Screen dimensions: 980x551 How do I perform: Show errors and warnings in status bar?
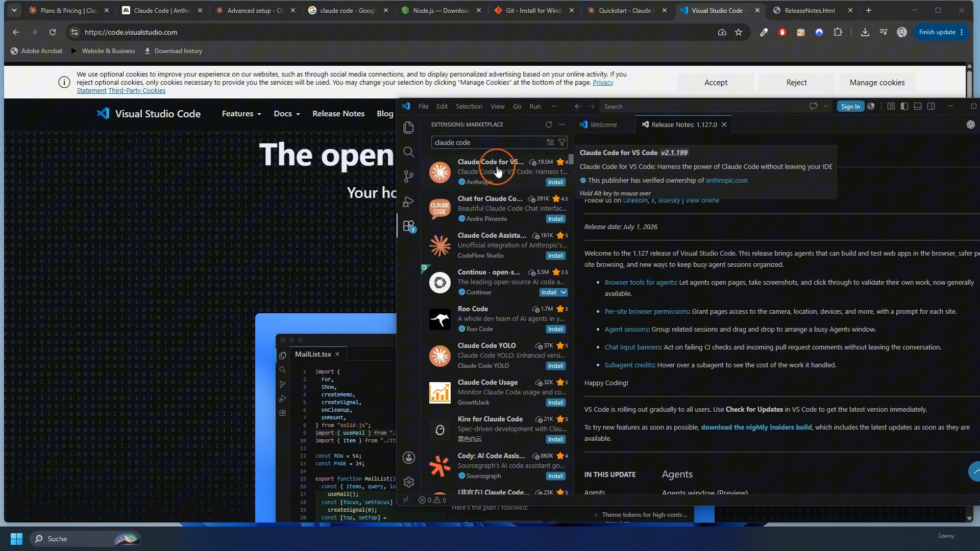(x=432, y=500)
